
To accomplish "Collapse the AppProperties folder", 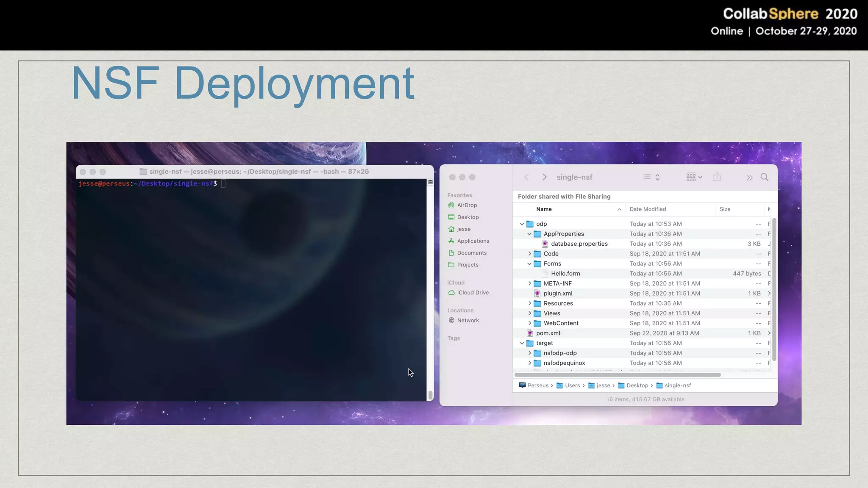I will coord(529,234).
